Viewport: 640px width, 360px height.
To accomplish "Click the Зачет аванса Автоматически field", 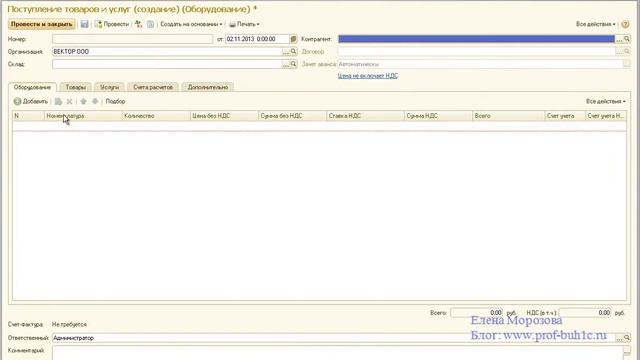I will point(480,64).
